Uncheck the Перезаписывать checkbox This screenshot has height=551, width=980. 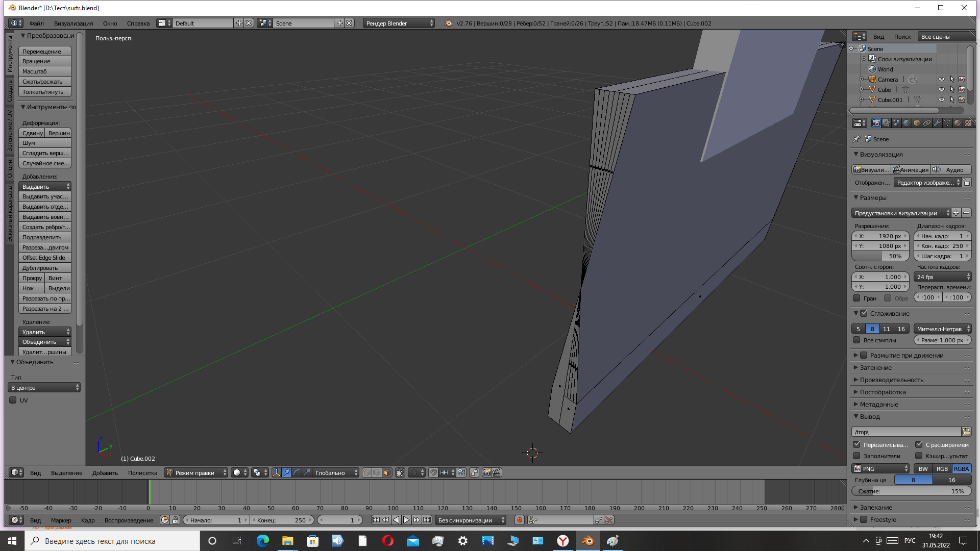pos(857,444)
